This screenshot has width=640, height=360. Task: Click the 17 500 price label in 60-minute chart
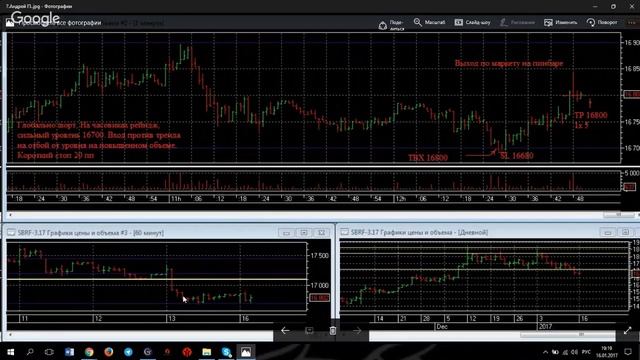click(x=320, y=256)
